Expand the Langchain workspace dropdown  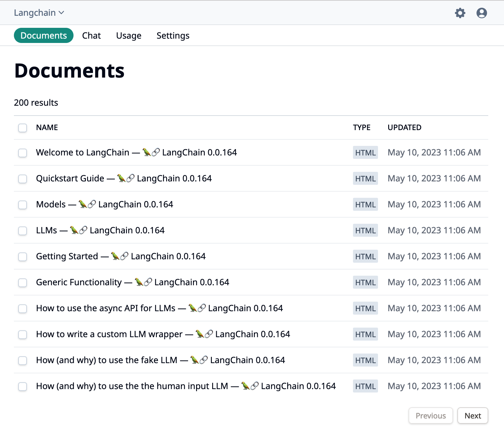39,13
